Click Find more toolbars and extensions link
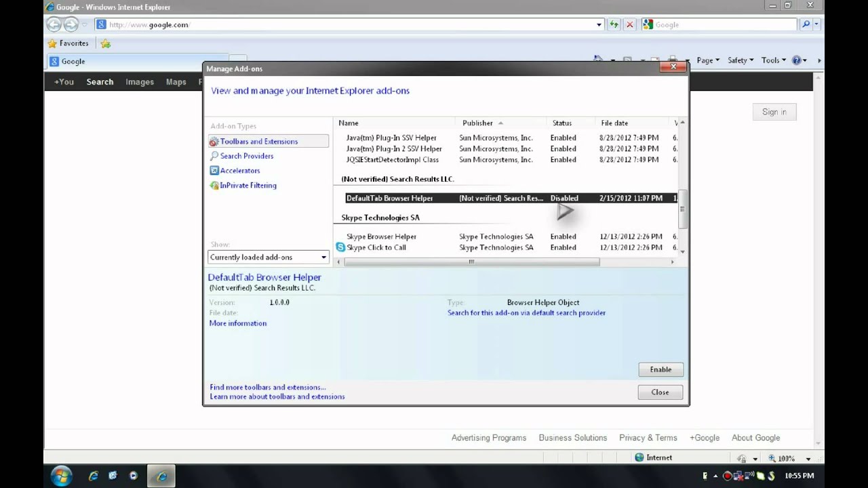The width and height of the screenshot is (868, 488). coord(267,387)
